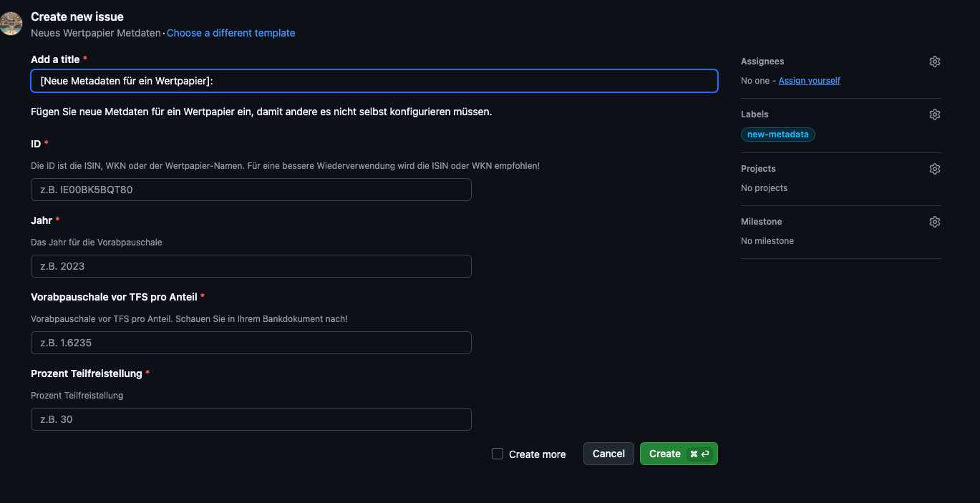This screenshot has height=503, width=980.
Task: Select the Jahr input box
Action: (x=251, y=266)
